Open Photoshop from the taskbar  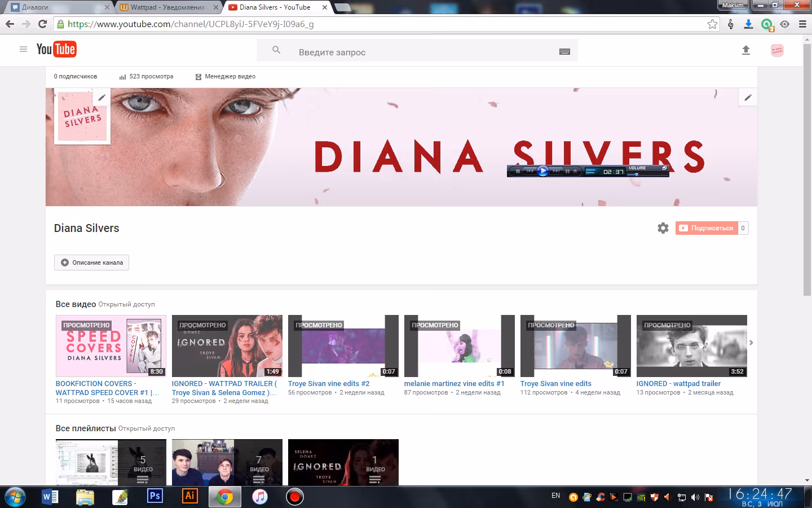point(155,496)
